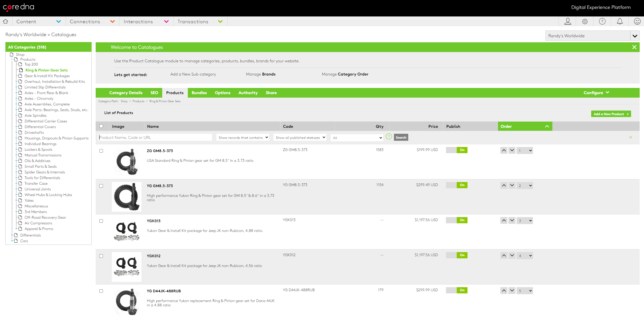644x319 pixels.
Task: Open the settings gear icon
Action: point(585,21)
